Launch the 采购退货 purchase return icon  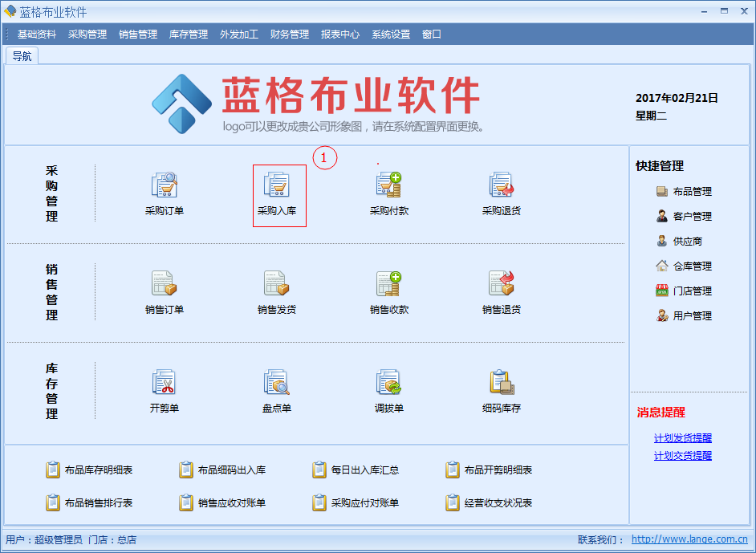[502, 185]
